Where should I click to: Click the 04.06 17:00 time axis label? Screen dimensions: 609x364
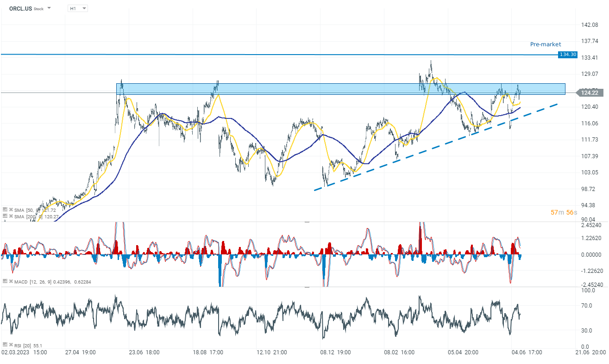pyautogui.click(x=527, y=352)
